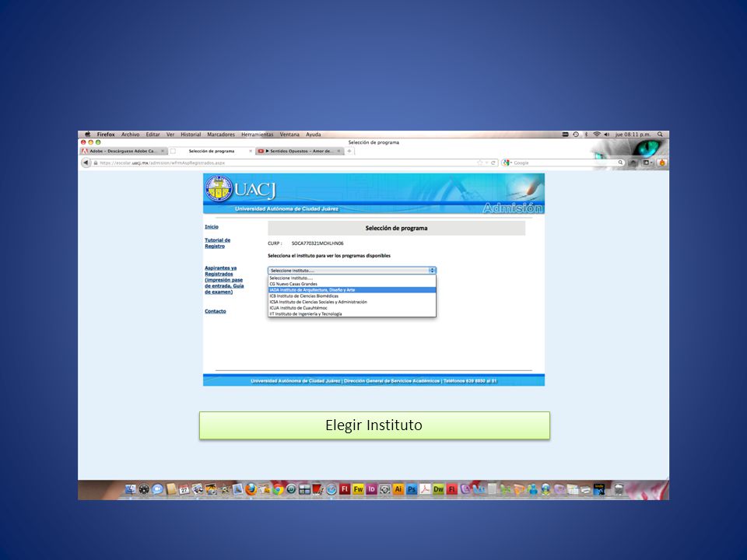Select the Selección de programa tab
Image resolution: width=747 pixels, height=560 pixels.
[x=212, y=151]
